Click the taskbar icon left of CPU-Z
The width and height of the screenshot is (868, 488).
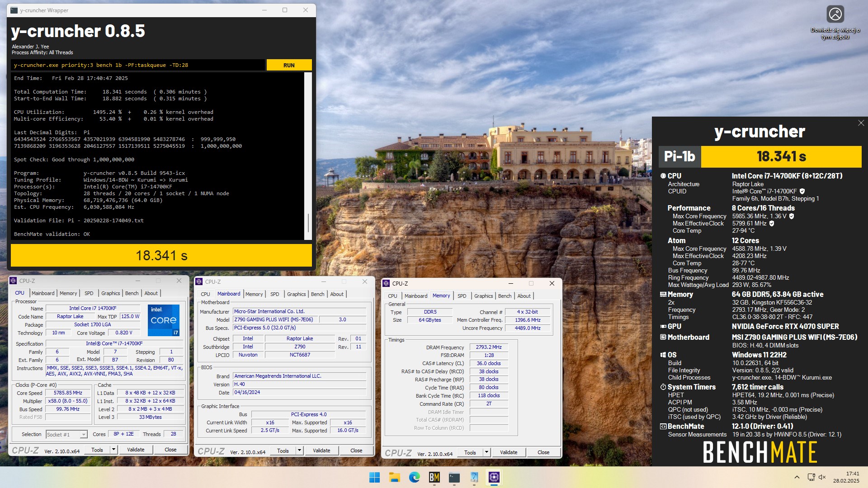474,477
